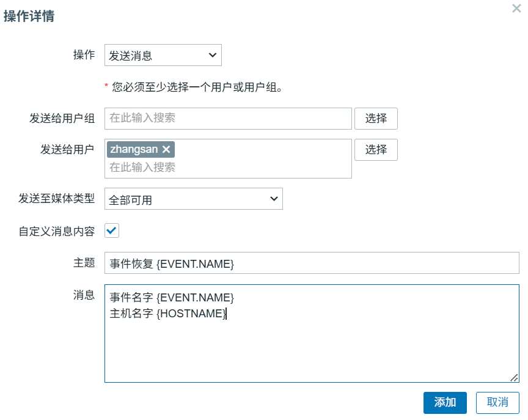Viewport: 528px width, 420px height.
Task: Focus the 发送给用户组 search field
Action: pyautogui.click(x=228, y=119)
